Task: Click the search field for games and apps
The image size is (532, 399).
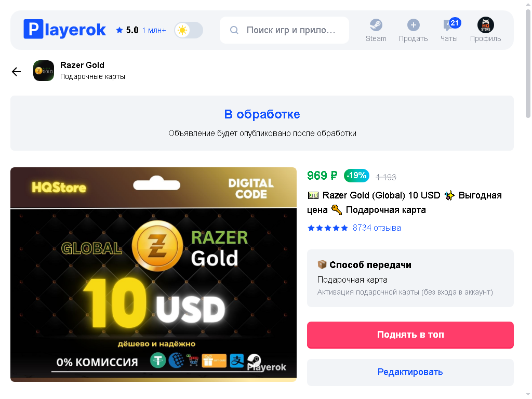Action: (284, 30)
